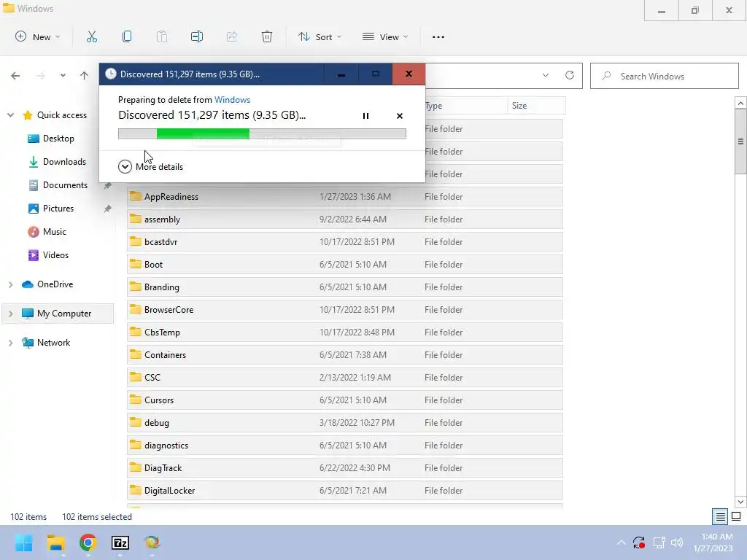Expand More details in delete dialog
The width and height of the screenshot is (747, 560).
(150, 167)
